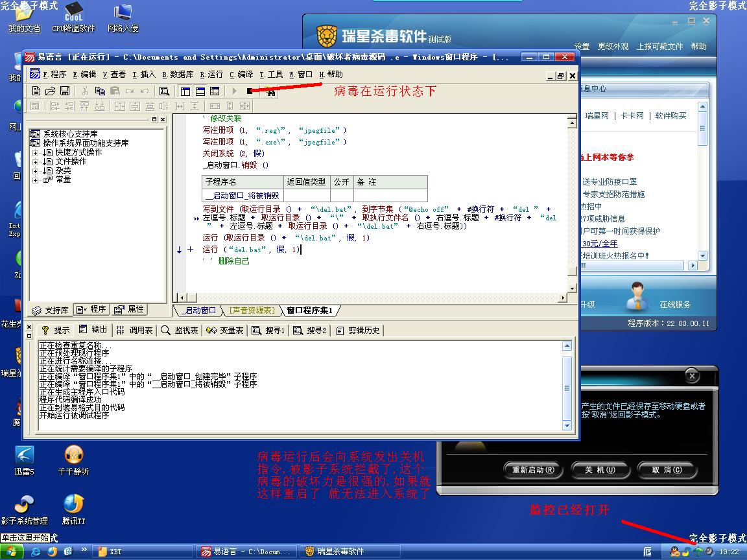Click the Find magnifier toolbar icon
The width and height of the screenshot is (747, 560).
[164, 91]
